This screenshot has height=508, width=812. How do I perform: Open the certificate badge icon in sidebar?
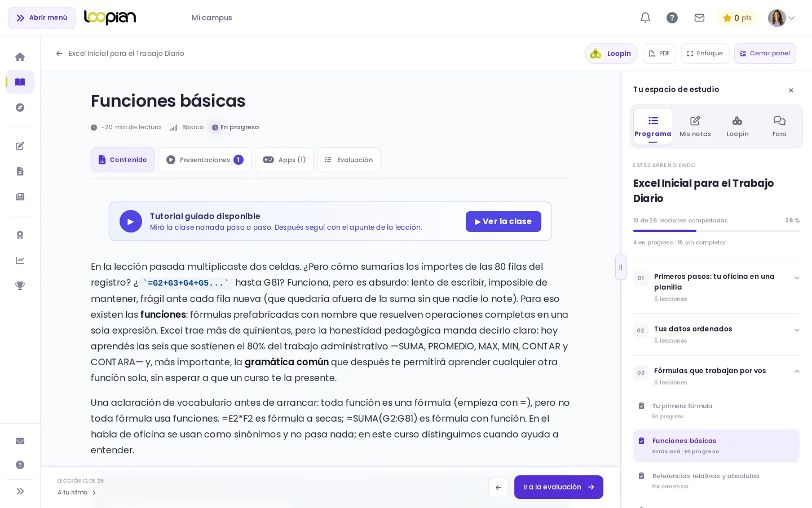(20, 235)
